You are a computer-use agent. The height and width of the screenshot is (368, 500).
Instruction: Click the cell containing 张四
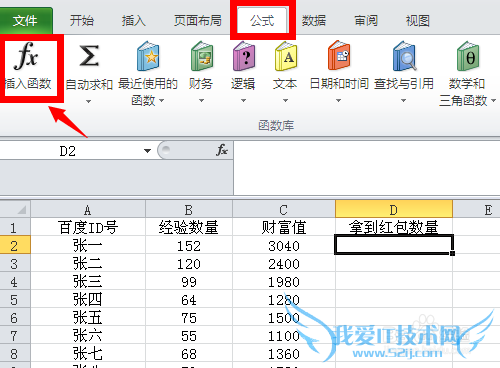click(88, 299)
